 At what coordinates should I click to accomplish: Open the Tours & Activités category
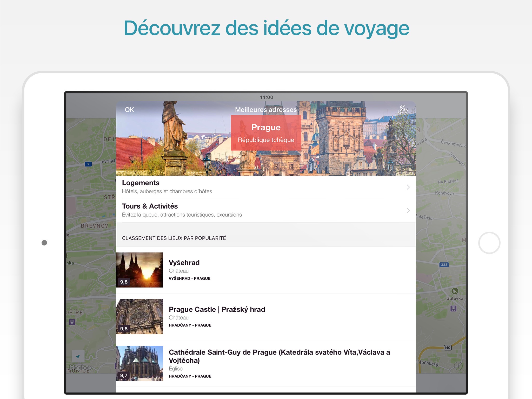coord(260,210)
